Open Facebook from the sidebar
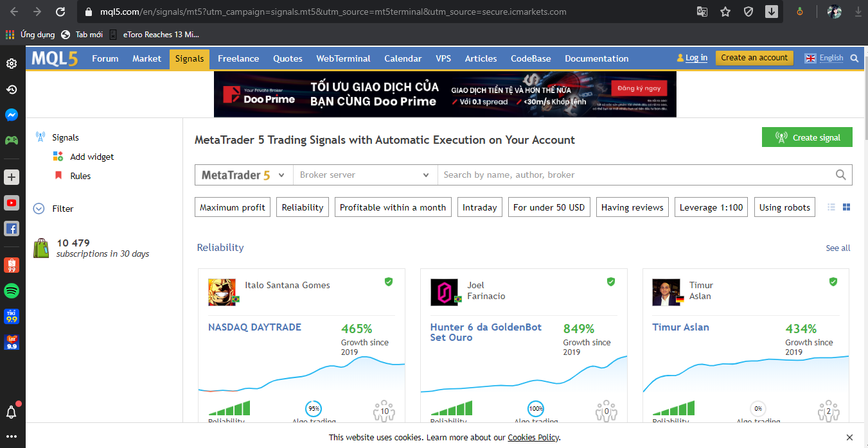 click(12, 228)
